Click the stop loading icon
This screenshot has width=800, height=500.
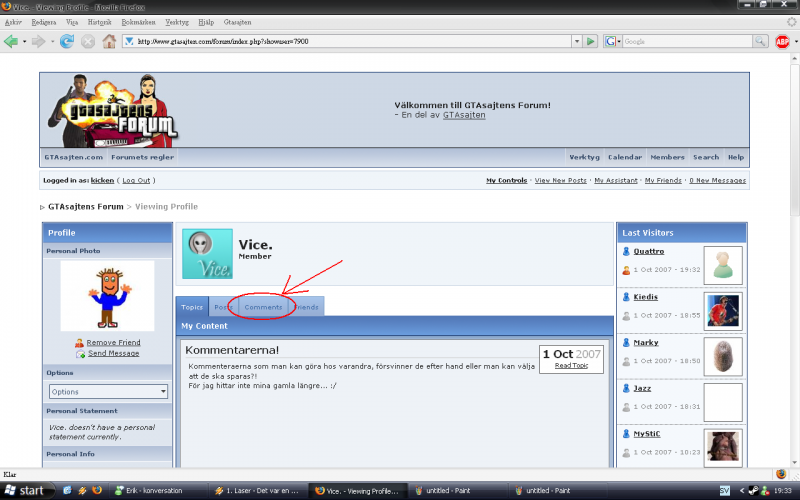coord(88,41)
